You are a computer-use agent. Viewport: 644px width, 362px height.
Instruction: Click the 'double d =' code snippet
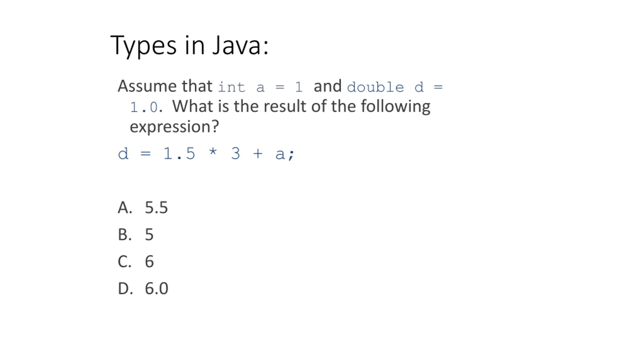coord(395,87)
